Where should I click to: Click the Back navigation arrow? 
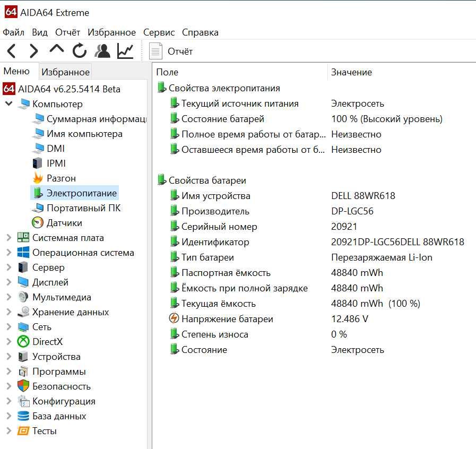point(12,51)
